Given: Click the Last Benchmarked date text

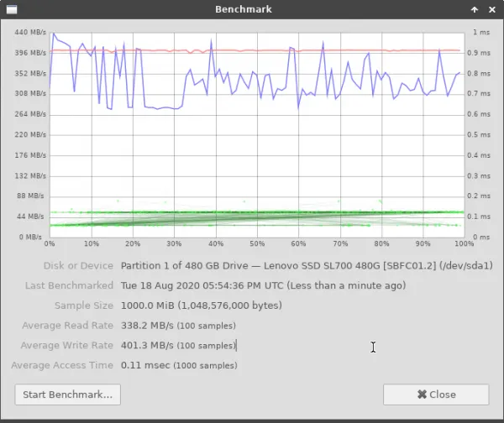Looking at the screenshot, I should [x=263, y=285].
